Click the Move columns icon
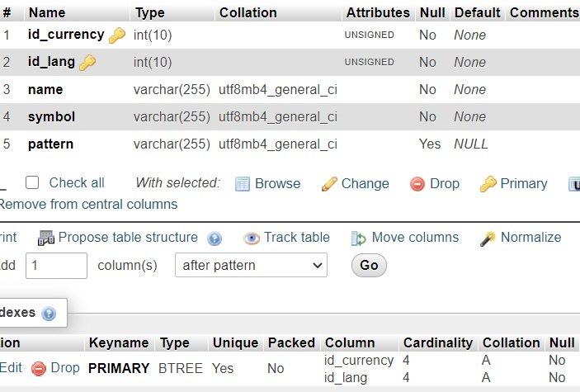580x392 pixels. pyautogui.click(x=359, y=238)
